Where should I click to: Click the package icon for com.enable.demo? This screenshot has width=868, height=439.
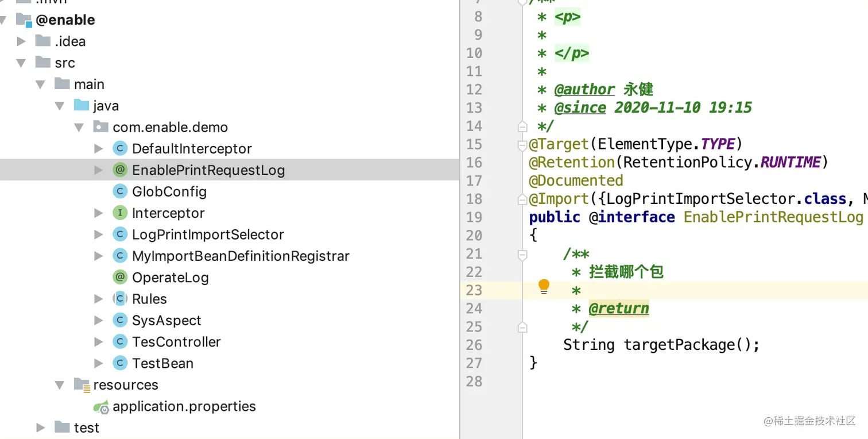coord(101,127)
